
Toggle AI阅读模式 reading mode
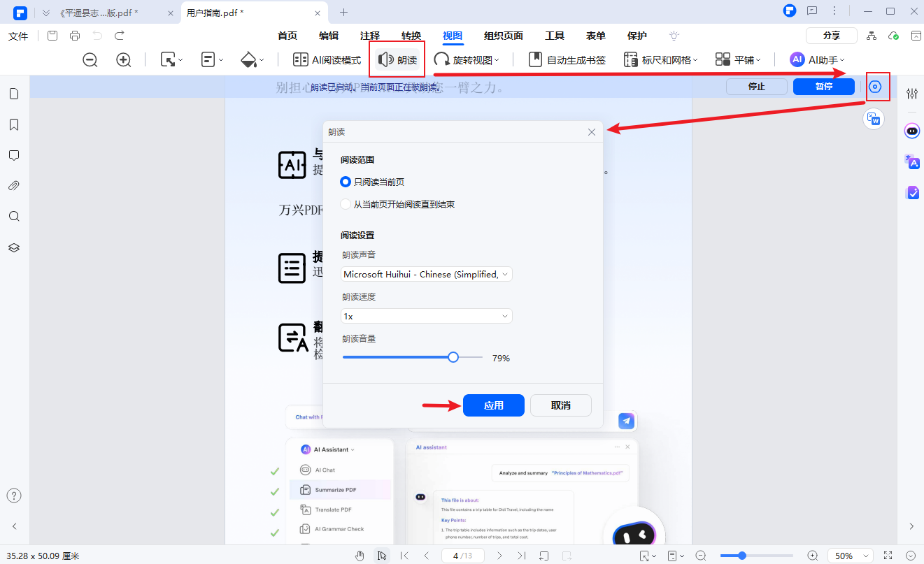(x=327, y=60)
